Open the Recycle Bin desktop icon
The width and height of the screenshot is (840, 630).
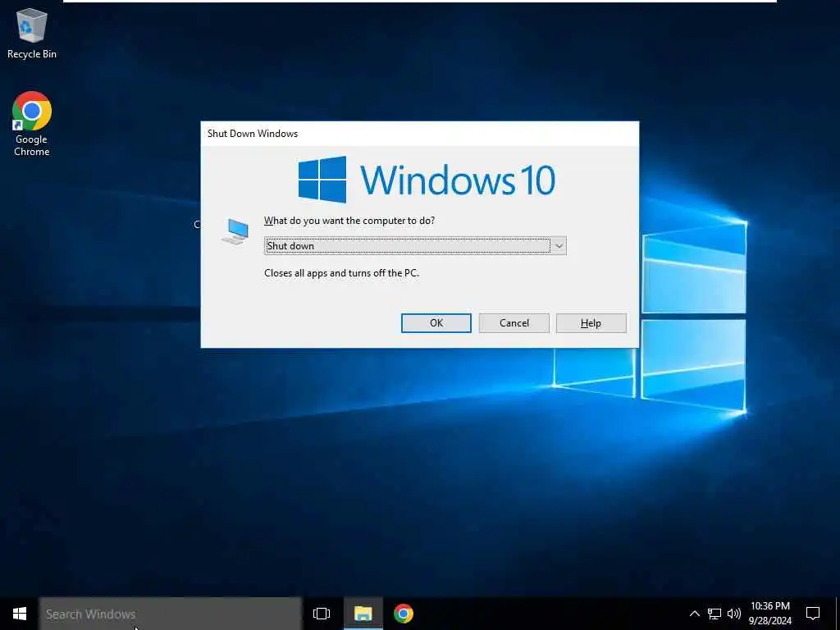click(x=32, y=33)
